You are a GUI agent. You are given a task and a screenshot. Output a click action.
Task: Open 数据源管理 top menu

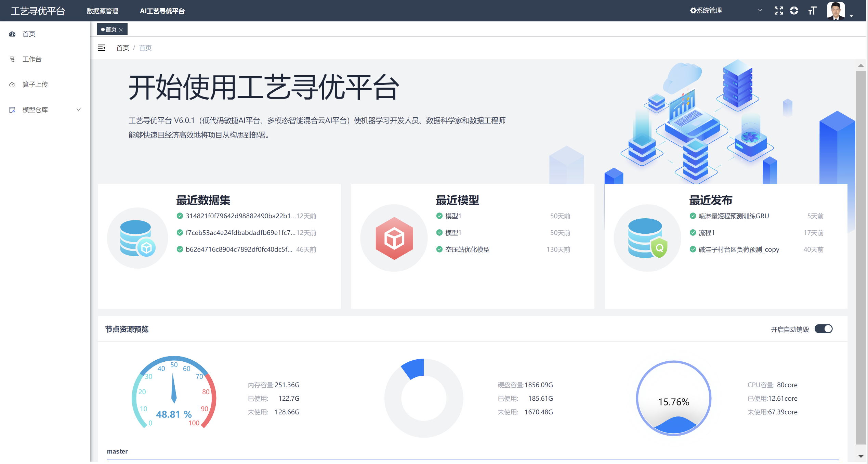tap(102, 11)
